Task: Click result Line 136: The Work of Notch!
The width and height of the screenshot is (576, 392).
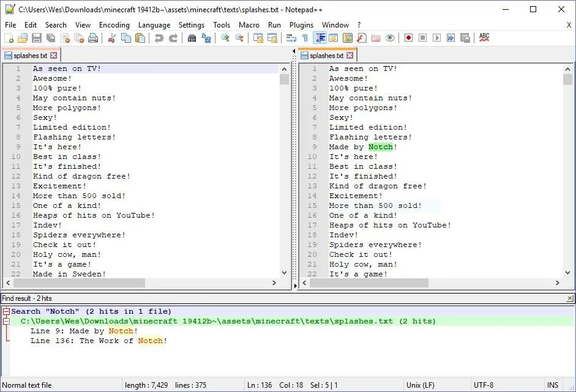Action: (x=99, y=341)
